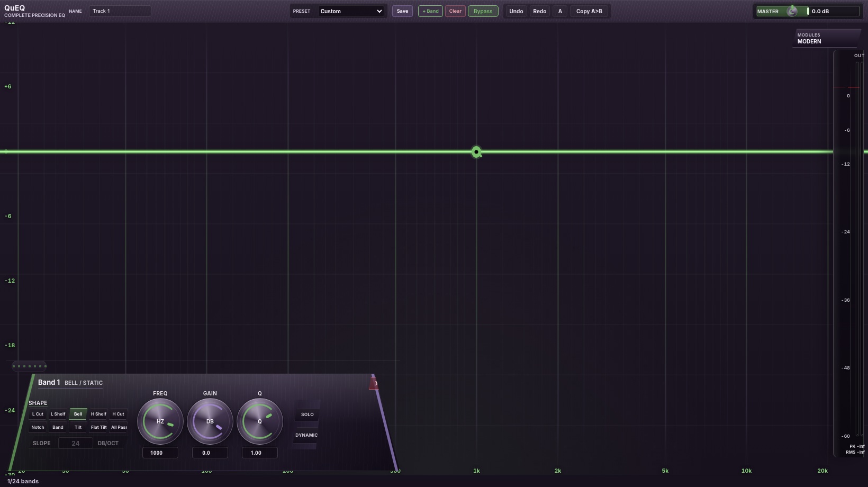This screenshot has height=487, width=868.
Task: Add a new band with + Band
Action: pos(430,11)
